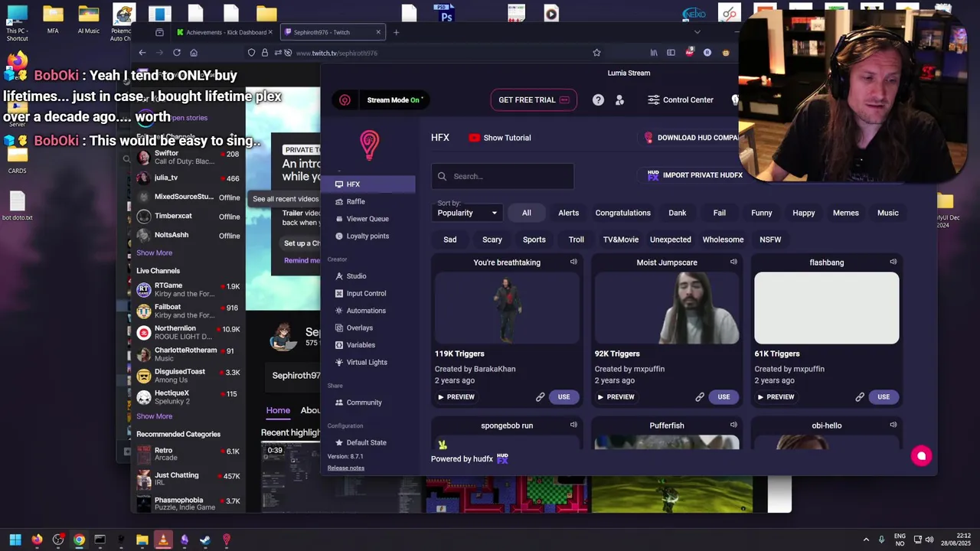Viewport: 980px width, 551px height.
Task: Click Show Tutorial YouTube link
Action: [x=499, y=138]
